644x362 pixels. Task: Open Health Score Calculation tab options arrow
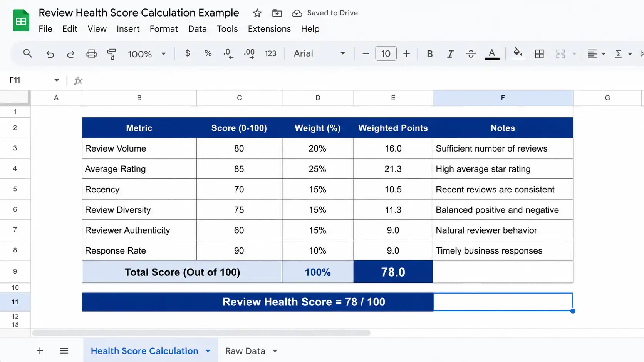tap(208, 351)
